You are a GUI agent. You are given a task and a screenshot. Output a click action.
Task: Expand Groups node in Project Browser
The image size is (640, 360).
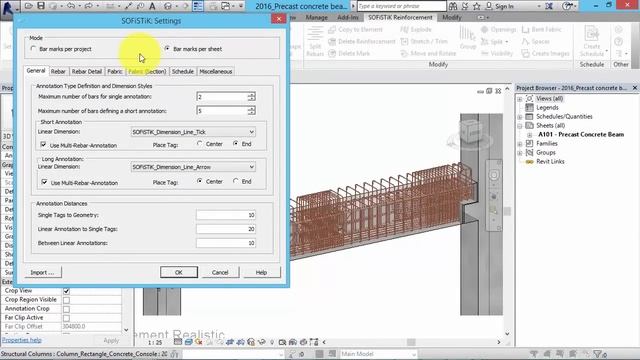520,153
